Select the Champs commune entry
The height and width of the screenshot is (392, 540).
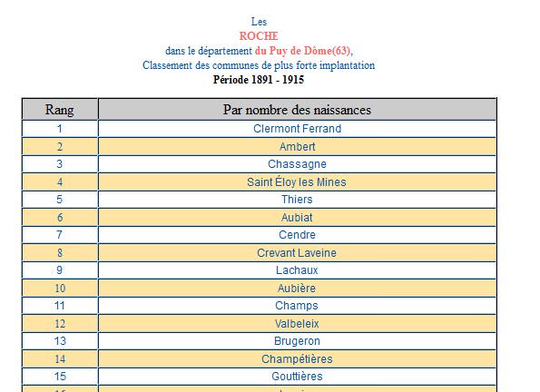(x=297, y=306)
